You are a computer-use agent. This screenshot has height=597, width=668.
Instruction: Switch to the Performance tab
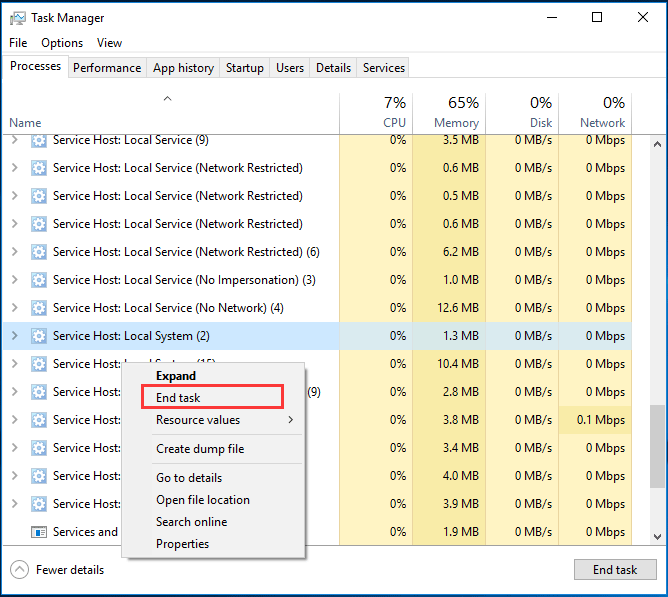pos(107,68)
